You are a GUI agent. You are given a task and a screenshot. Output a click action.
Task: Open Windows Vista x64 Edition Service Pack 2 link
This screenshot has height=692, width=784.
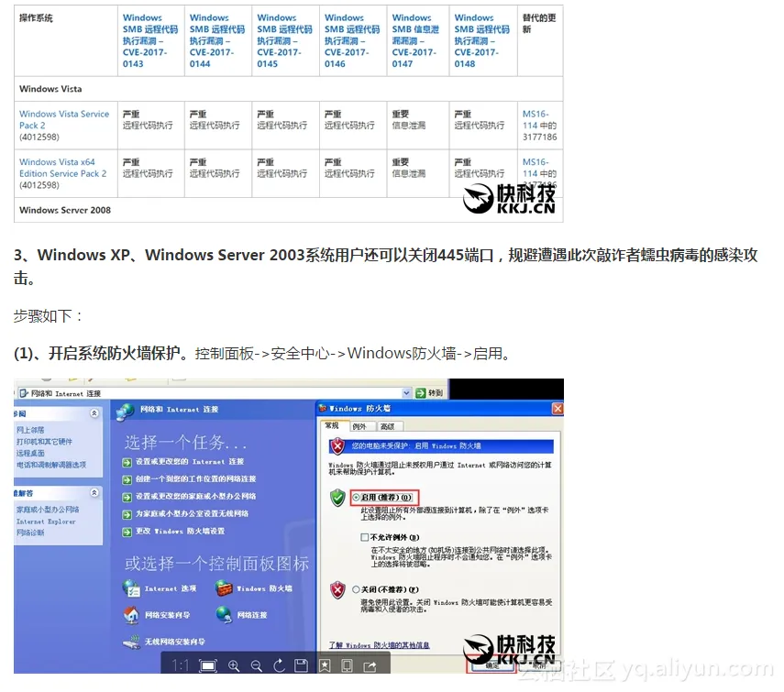tap(63, 168)
